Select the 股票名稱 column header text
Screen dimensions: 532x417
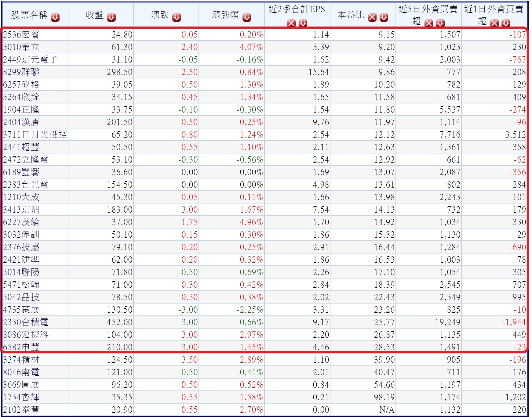(29, 15)
